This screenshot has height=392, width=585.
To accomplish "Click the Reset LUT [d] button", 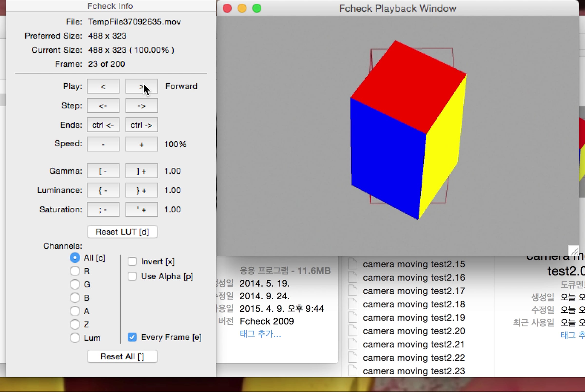I will tap(122, 232).
